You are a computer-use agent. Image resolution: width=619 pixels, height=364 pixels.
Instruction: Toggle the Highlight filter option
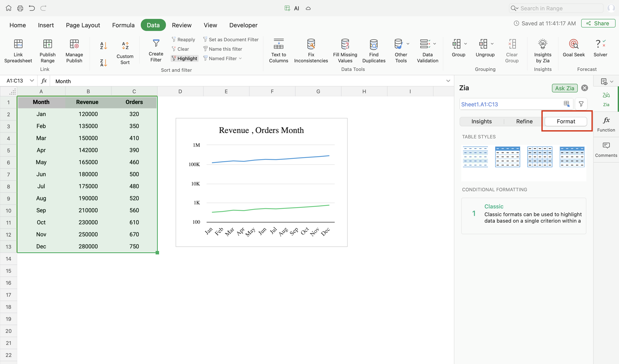[x=184, y=58]
